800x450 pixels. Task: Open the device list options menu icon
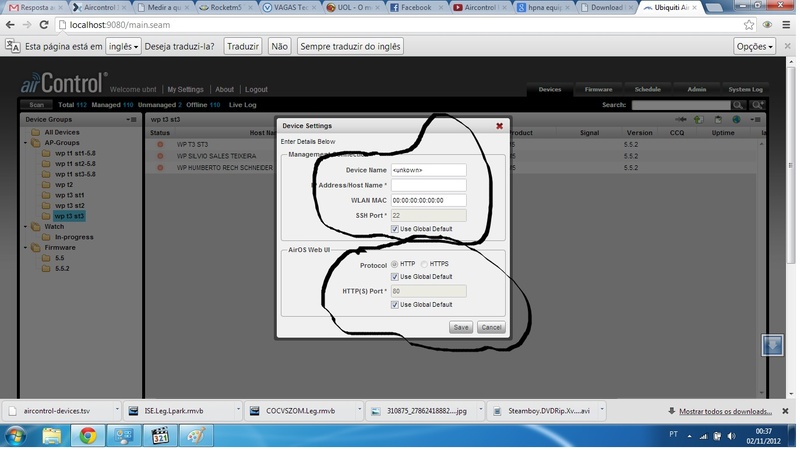coord(758,119)
